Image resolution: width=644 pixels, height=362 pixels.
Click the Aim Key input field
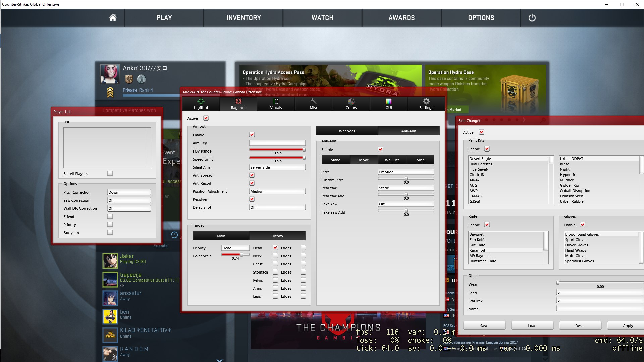[x=277, y=143]
